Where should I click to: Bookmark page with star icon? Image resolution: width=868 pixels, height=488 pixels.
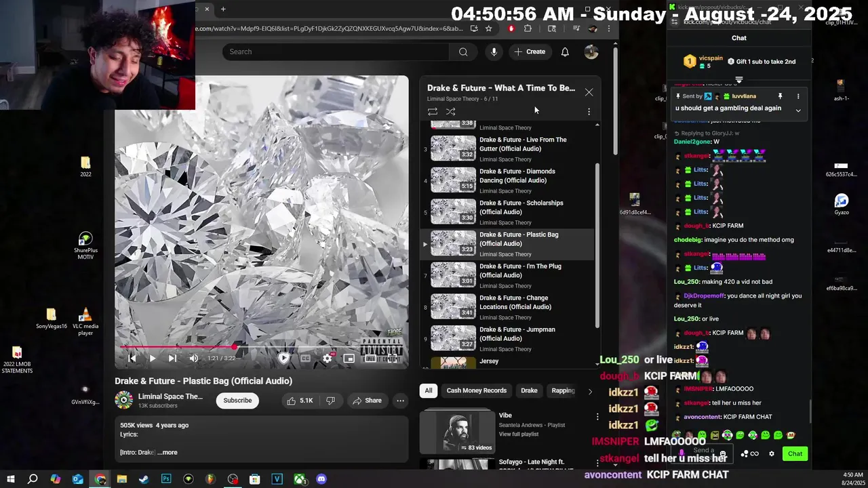coord(488,28)
